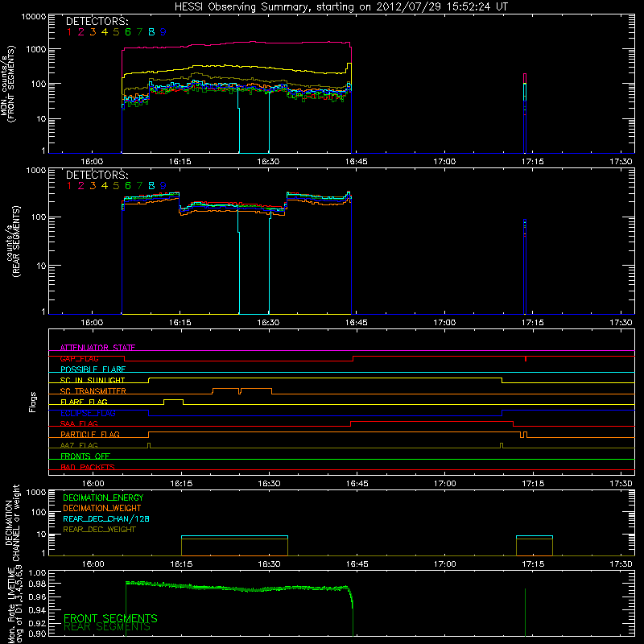
Task: Select detector 4 in front segments legend
Action: [105, 32]
